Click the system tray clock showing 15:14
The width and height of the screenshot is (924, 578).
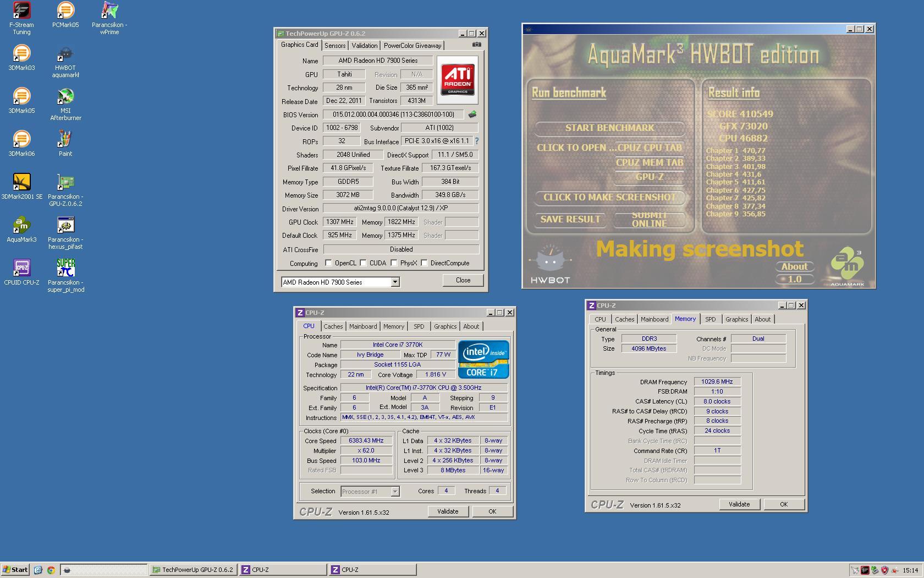(910, 570)
